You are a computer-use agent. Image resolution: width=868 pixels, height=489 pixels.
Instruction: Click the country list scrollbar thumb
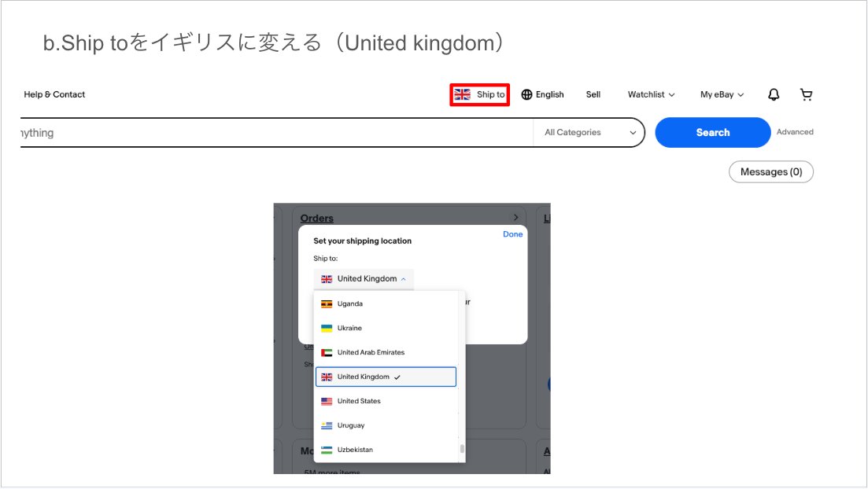462,449
